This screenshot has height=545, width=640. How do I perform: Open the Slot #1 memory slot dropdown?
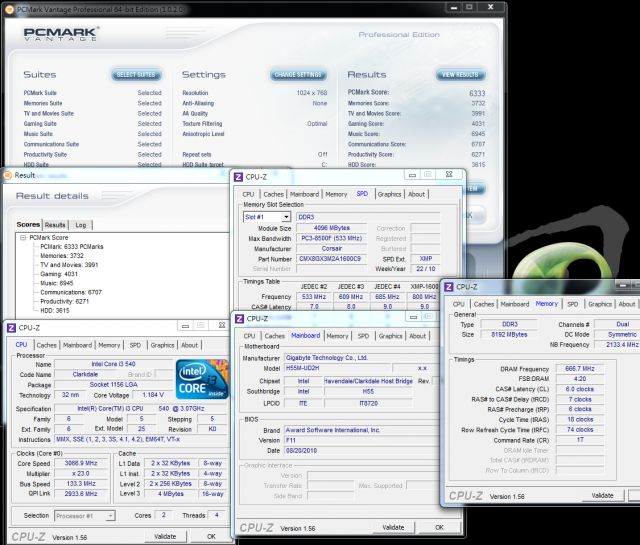286,217
